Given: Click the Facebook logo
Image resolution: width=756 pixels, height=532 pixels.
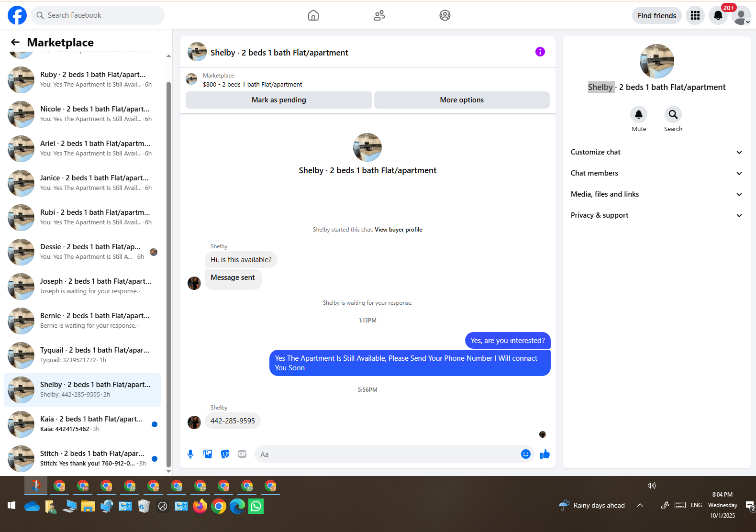Looking at the screenshot, I should (17, 15).
